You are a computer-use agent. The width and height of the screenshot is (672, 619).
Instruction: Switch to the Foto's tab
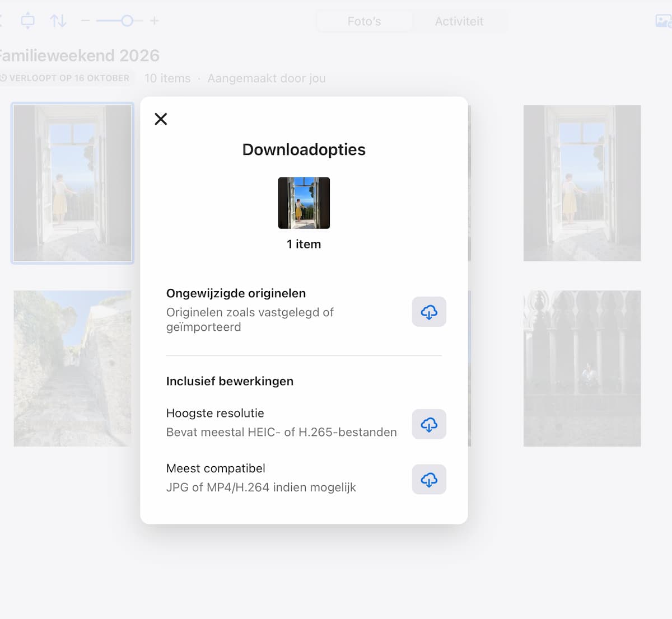[365, 21]
